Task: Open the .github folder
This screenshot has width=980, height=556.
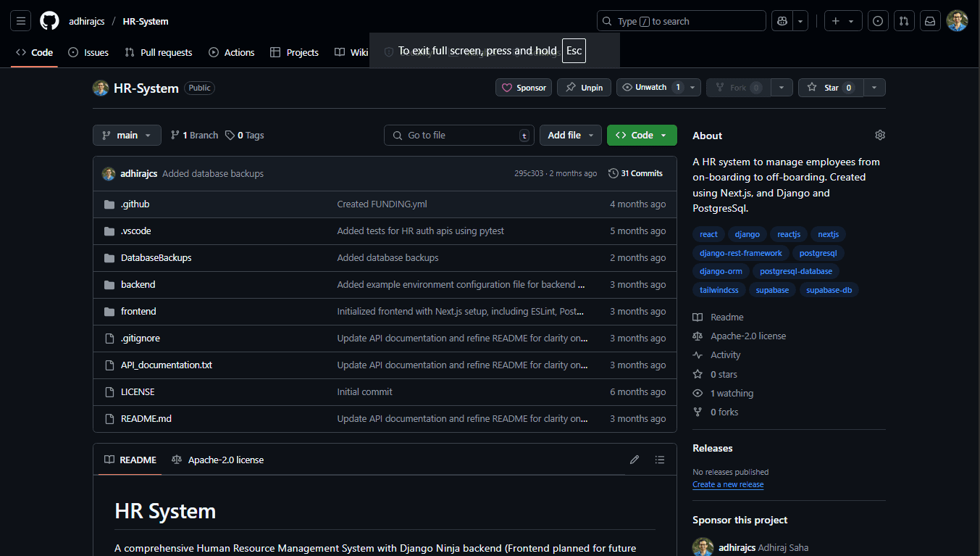Action: (x=135, y=204)
